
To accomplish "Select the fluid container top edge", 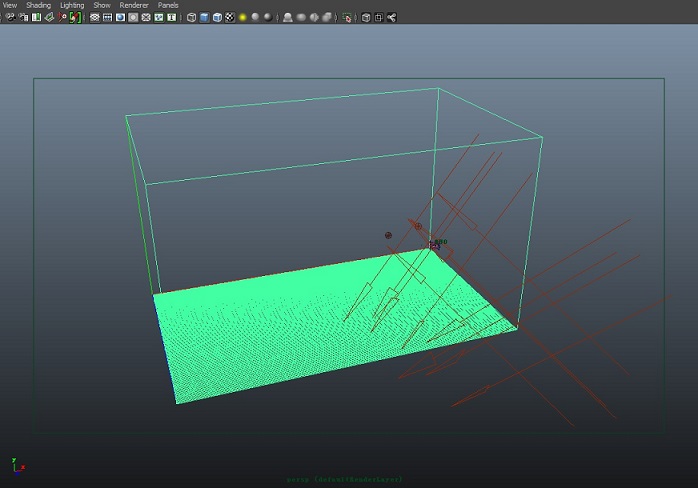I will (281, 102).
